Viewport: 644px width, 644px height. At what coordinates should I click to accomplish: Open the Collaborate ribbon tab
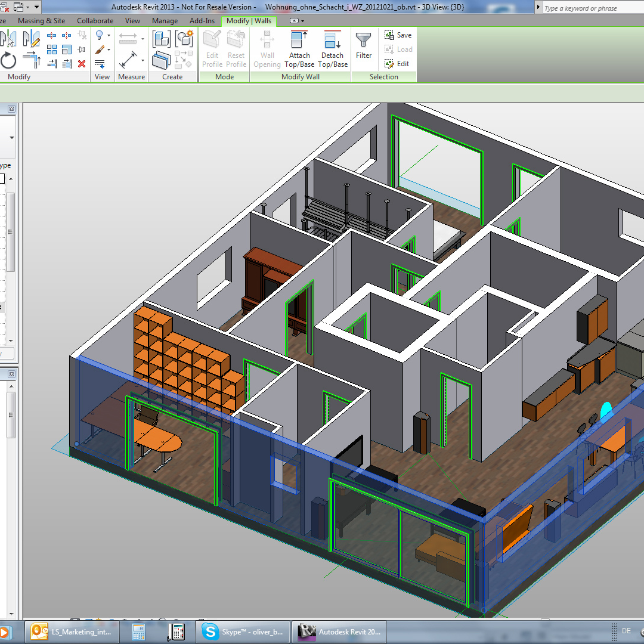click(95, 21)
